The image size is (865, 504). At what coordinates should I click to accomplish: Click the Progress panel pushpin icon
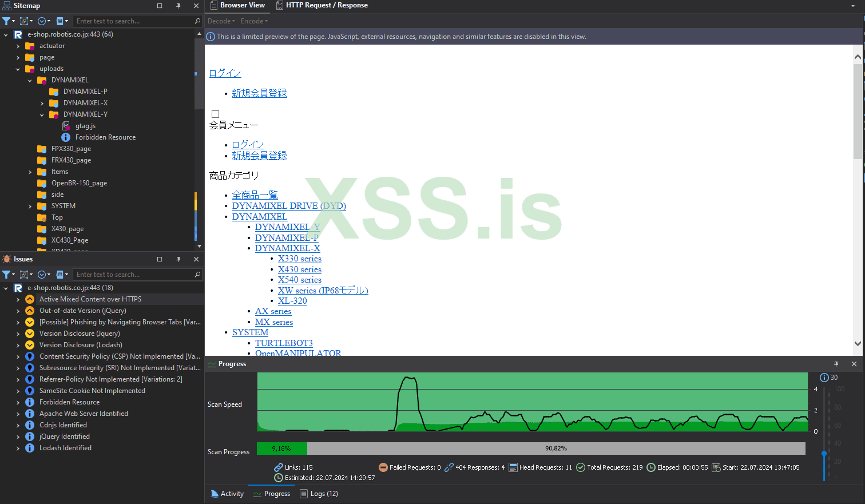pyautogui.click(x=836, y=364)
